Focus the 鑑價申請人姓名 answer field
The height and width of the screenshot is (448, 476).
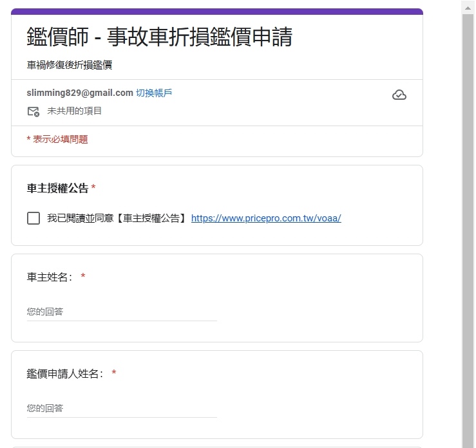(122, 408)
